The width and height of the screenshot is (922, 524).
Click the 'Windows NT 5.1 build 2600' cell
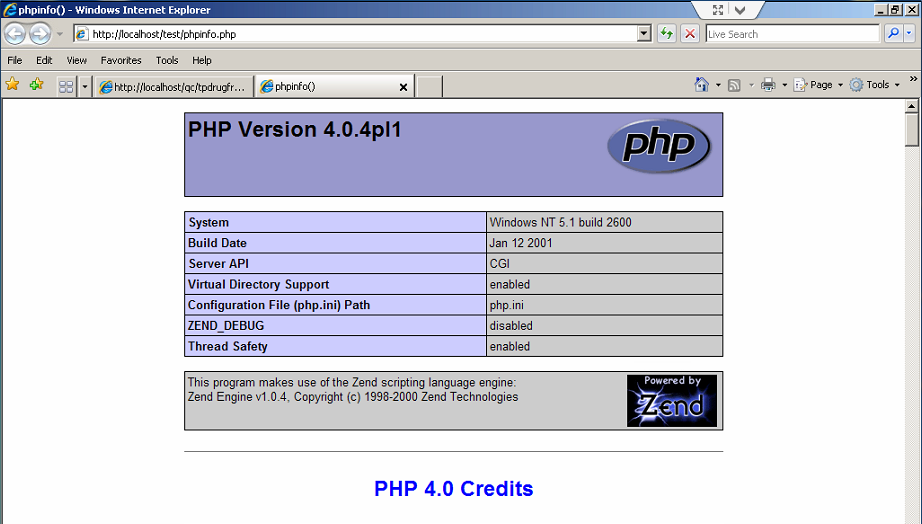click(x=604, y=222)
